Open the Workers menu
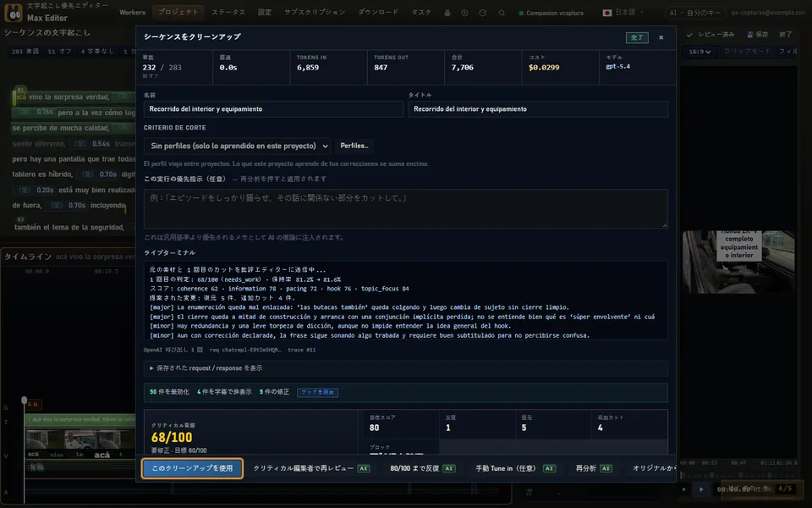Viewport: 812px width, 508px height. click(132, 13)
